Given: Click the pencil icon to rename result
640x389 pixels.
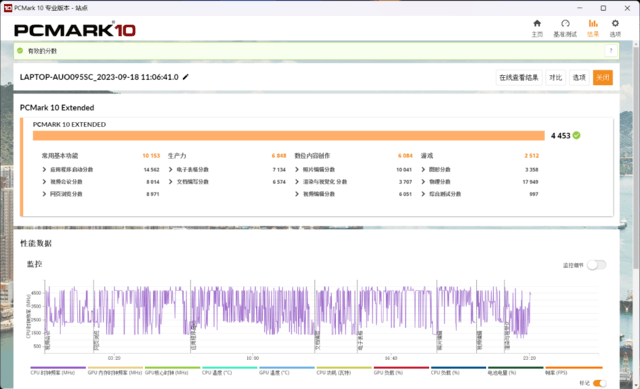Looking at the screenshot, I should pyautogui.click(x=186, y=77).
